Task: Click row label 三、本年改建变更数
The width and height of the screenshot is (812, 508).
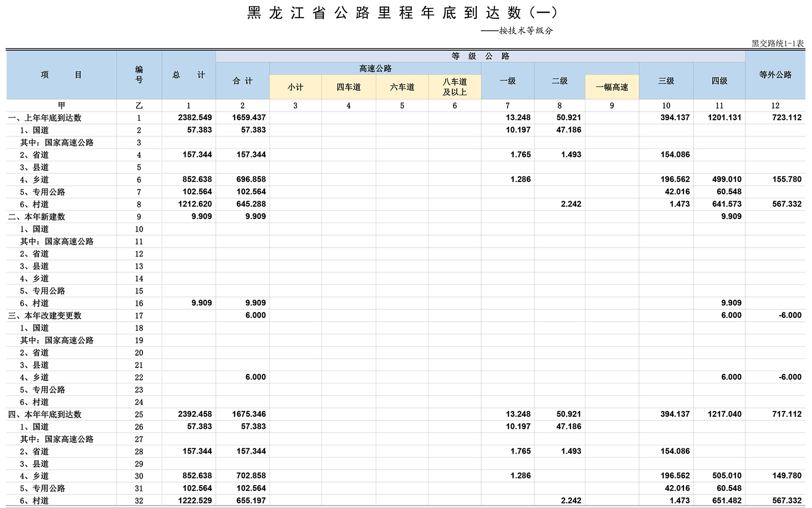Action: pyautogui.click(x=45, y=316)
